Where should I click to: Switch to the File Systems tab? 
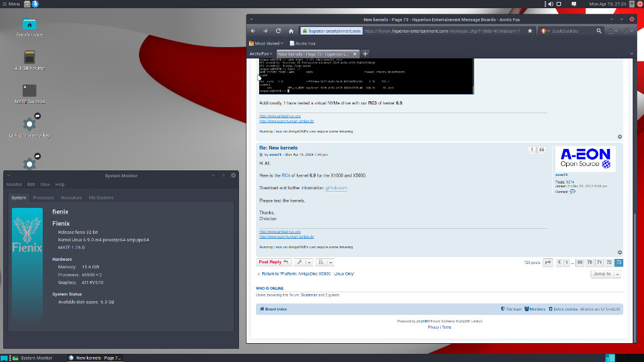pyautogui.click(x=101, y=198)
